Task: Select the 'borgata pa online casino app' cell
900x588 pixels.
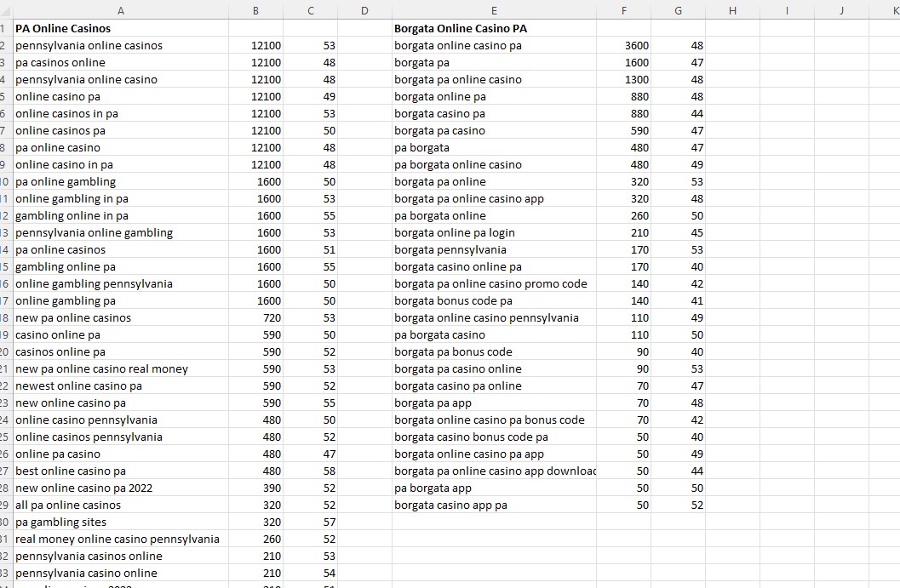Action: (x=494, y=199)
